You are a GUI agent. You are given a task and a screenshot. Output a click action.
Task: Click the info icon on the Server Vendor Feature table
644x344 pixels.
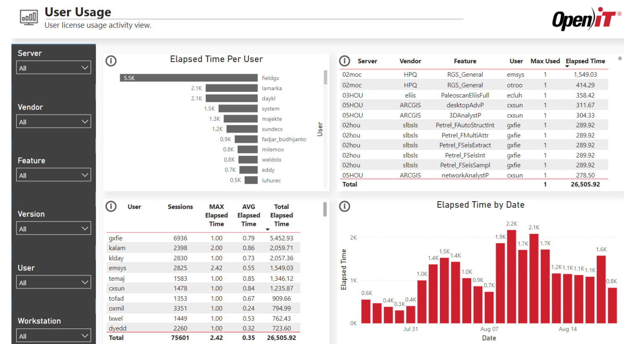[x=344, y=61]
